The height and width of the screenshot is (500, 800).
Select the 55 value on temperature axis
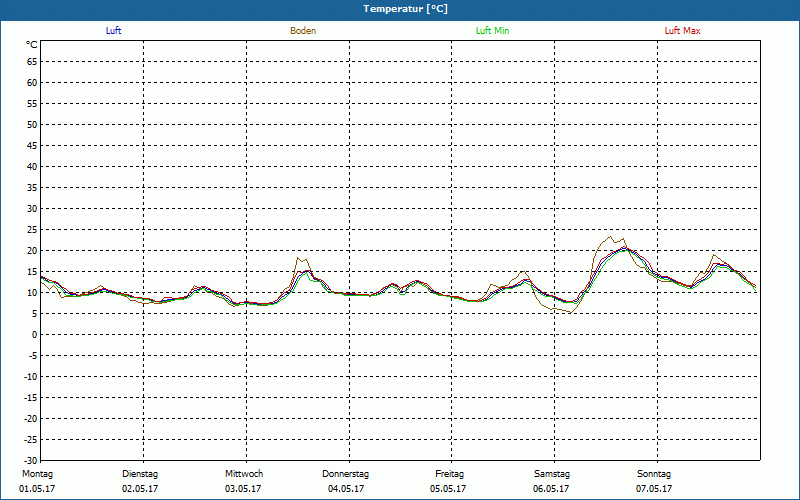[32, 104]
